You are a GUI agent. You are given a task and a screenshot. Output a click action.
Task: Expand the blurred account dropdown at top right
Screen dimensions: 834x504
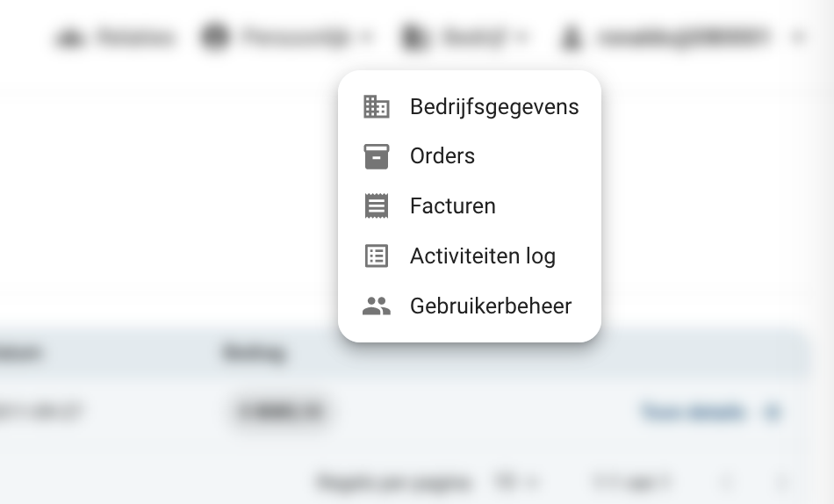pos(798,37)
